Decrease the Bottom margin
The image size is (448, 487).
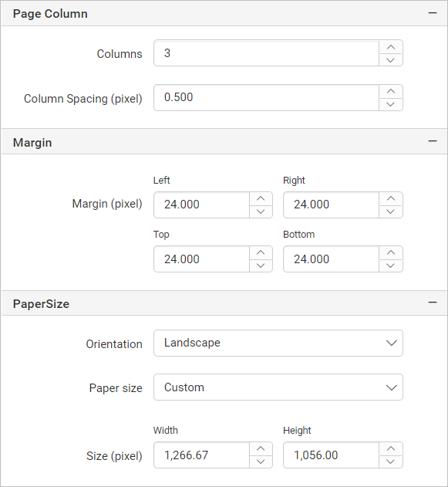391,265
